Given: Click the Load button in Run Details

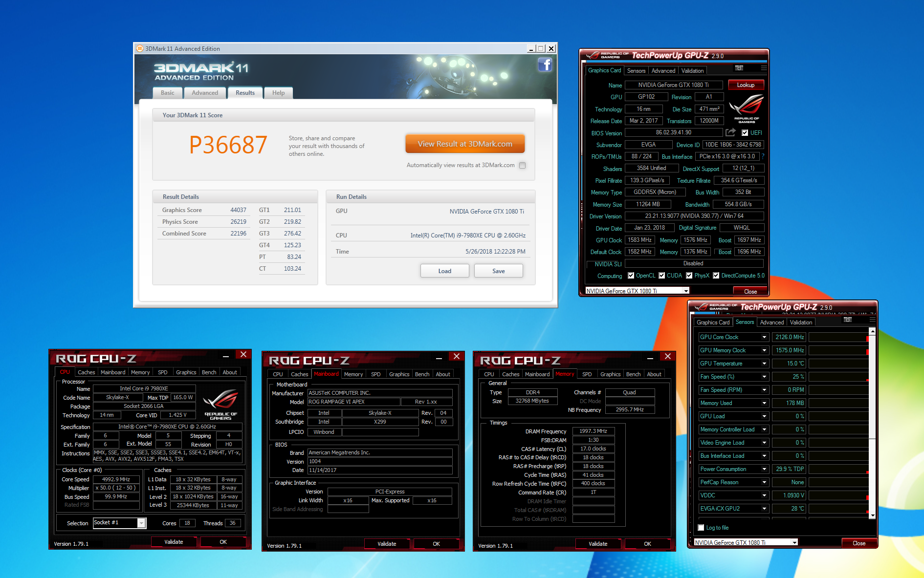Looking at the screenshot, I should pos(445,271).
